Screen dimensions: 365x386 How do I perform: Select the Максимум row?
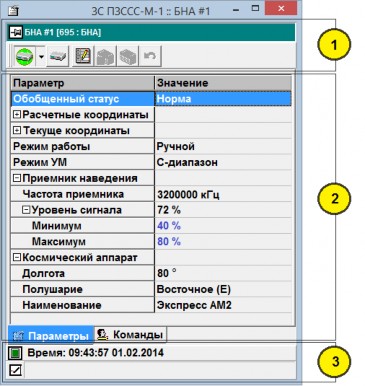pyautogui.click(x=83, y=241)
